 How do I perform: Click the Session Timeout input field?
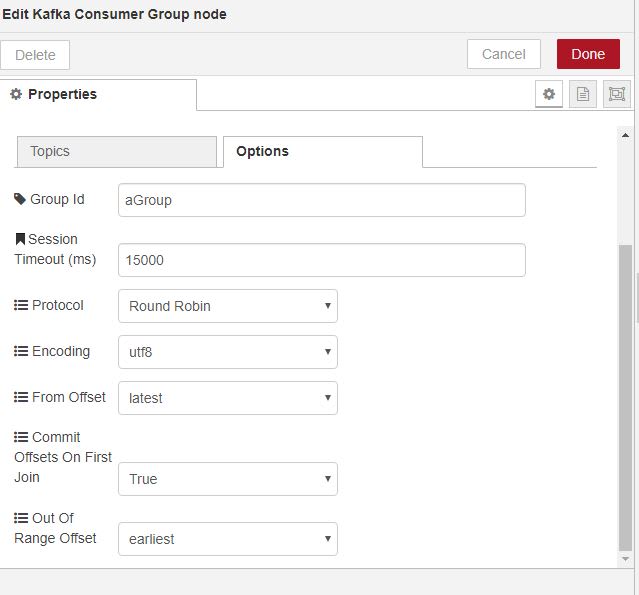[322, 260]
